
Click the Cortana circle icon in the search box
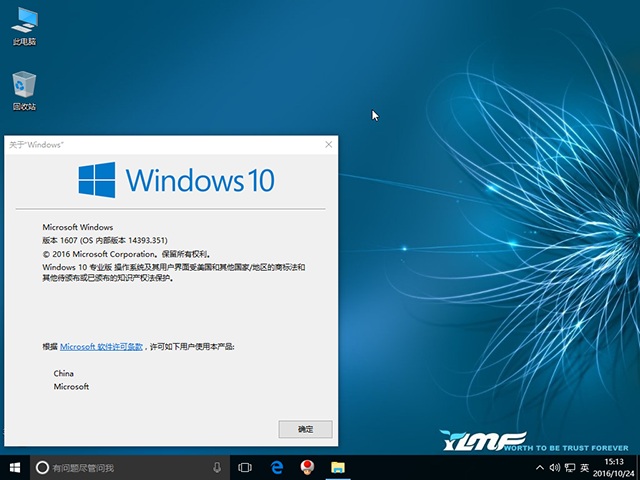coord(42,467)
